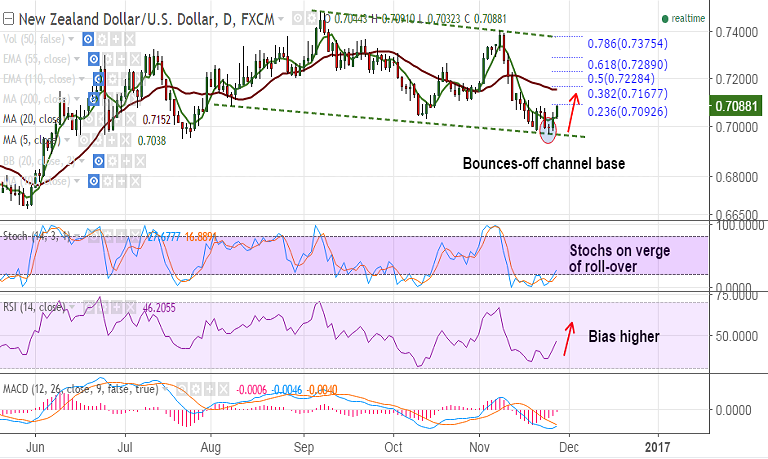This screenshot has width=768, height=459.
Task: Click the Sep label on the time axis
Action: coord(304,447)
